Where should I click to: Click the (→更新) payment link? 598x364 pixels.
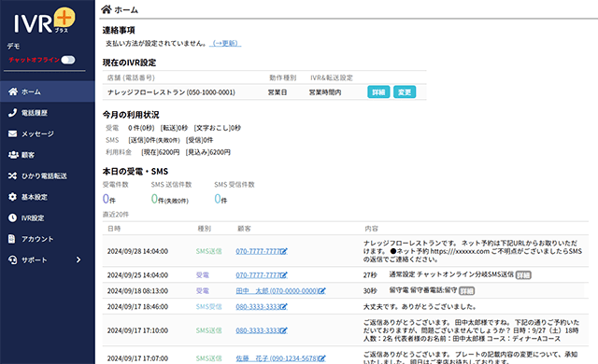[x=226, y=44]
